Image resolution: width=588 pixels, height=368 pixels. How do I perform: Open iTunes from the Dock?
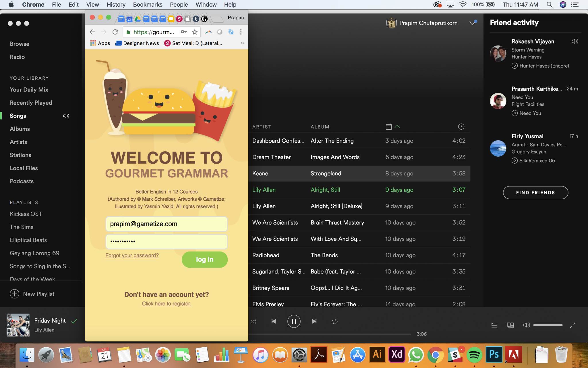coord(260,355)
